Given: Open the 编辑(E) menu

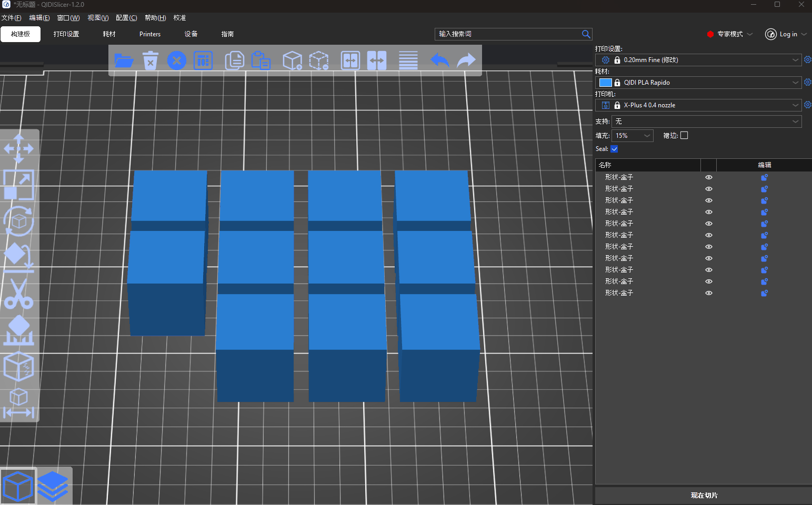Looking at the screenshot, I should (39, 18).
